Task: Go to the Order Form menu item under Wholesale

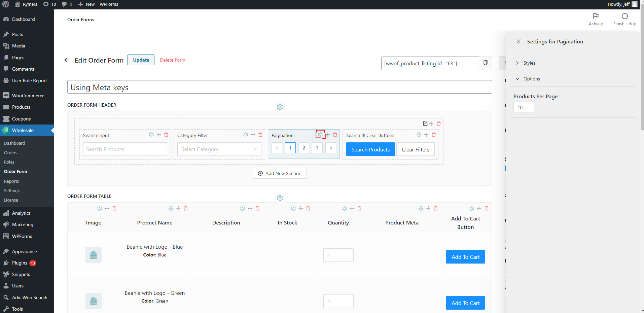Action: (x=15, y=171)
